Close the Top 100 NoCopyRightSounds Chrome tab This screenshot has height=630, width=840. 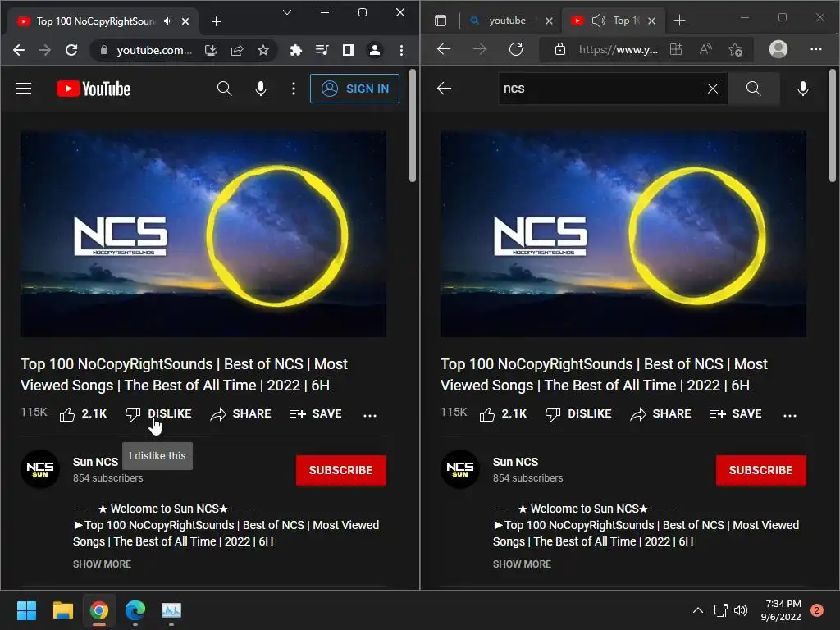[x=185, y=21]
